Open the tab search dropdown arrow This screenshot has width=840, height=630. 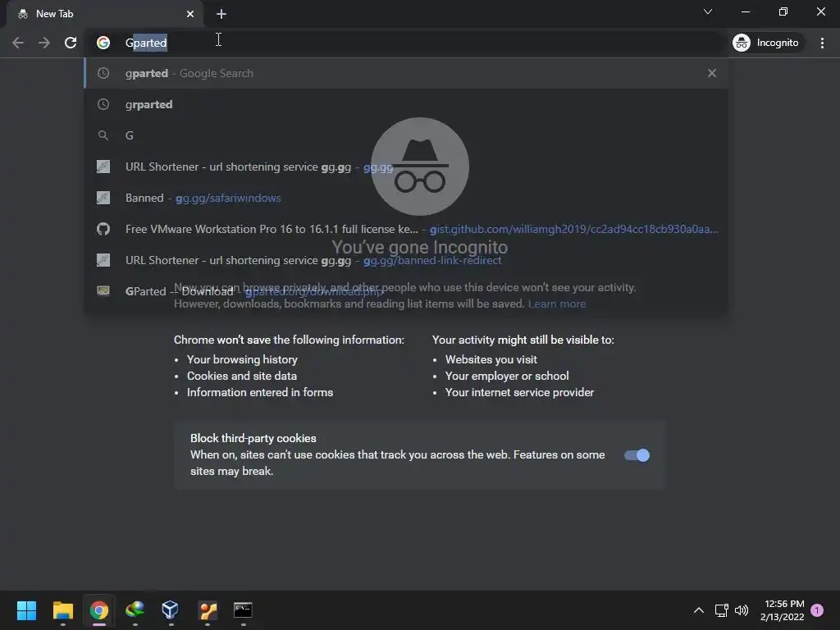pyautogui.click(x=708, y=11)
